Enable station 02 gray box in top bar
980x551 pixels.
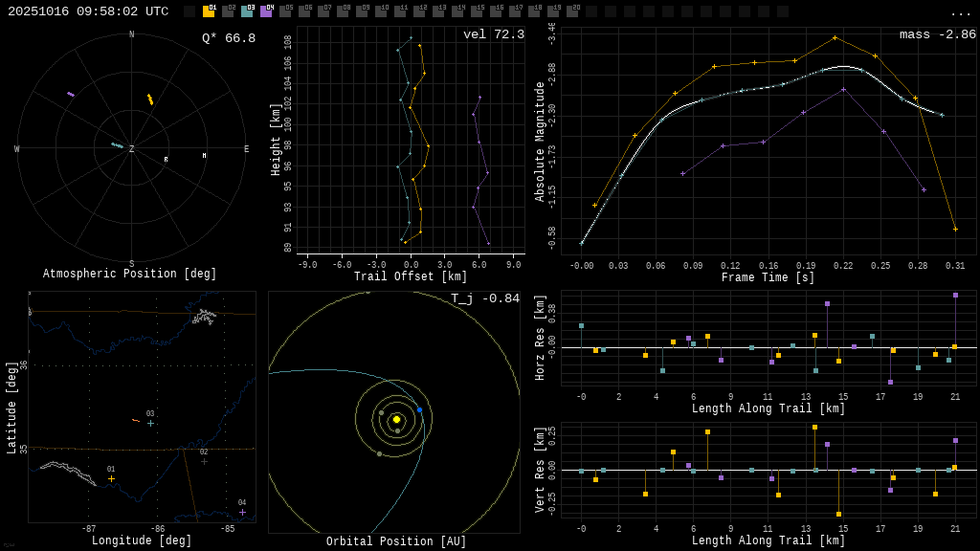(228, 11)
